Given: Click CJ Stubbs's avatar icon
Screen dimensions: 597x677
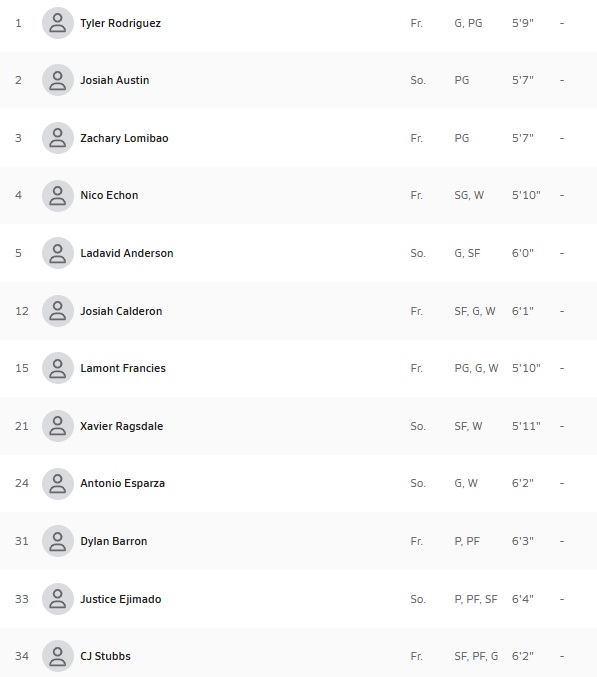Looking at the screenshot, I should point(57,656).
